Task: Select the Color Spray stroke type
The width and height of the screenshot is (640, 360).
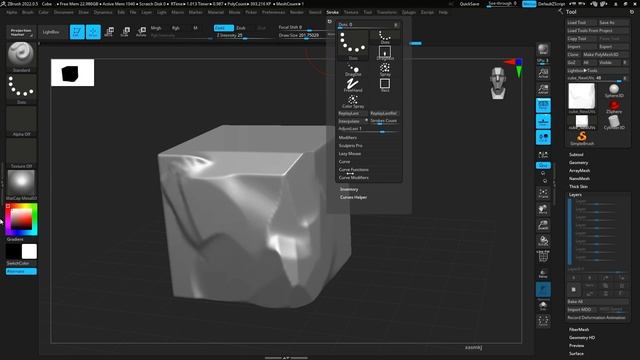Action: click(353, 101)
